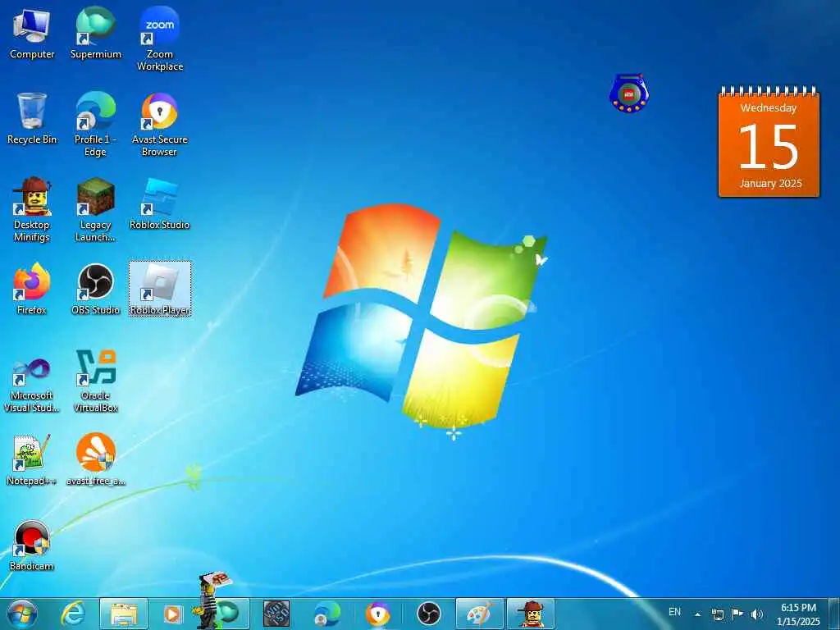Click the Desktop Minifigs desktop shortcut
This screenshot has width=840, height=630.
(32, 210)
